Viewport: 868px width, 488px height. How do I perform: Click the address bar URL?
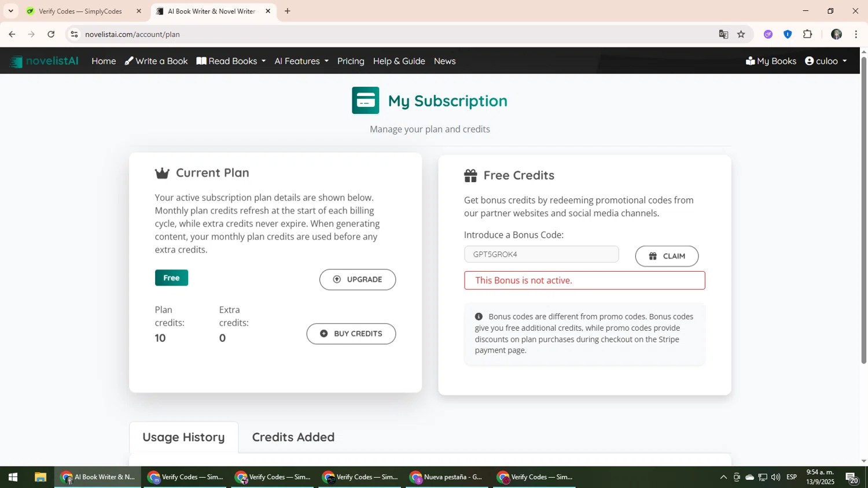[x=133, y=35]
